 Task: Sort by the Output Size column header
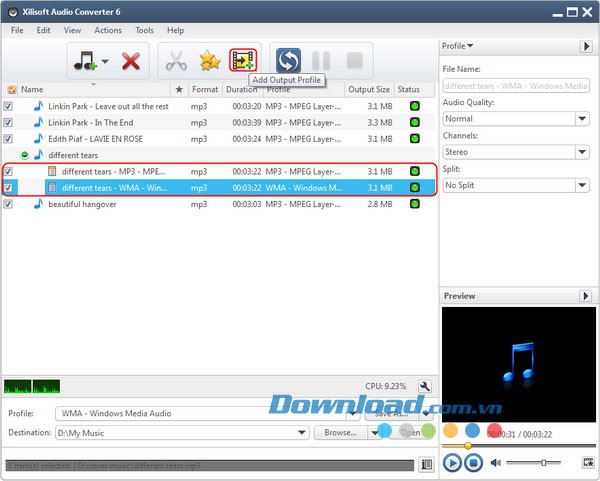369,90
